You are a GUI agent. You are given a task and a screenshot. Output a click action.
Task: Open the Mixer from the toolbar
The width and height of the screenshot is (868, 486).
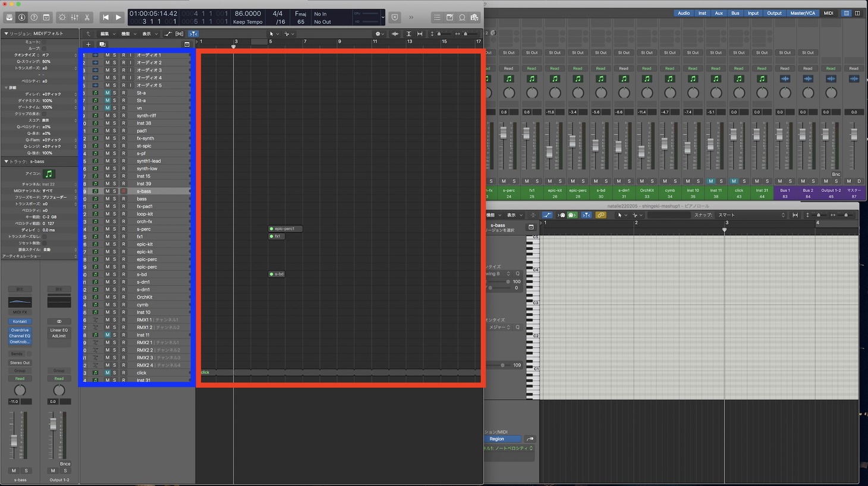coord(74,17)
